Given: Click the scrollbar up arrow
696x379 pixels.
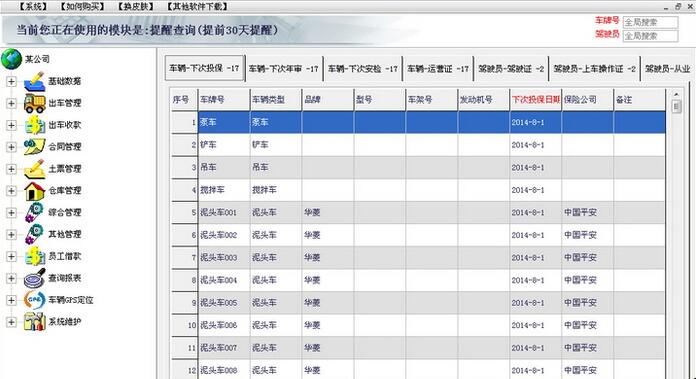Looking at the screenshot, I should coord(676,94).
